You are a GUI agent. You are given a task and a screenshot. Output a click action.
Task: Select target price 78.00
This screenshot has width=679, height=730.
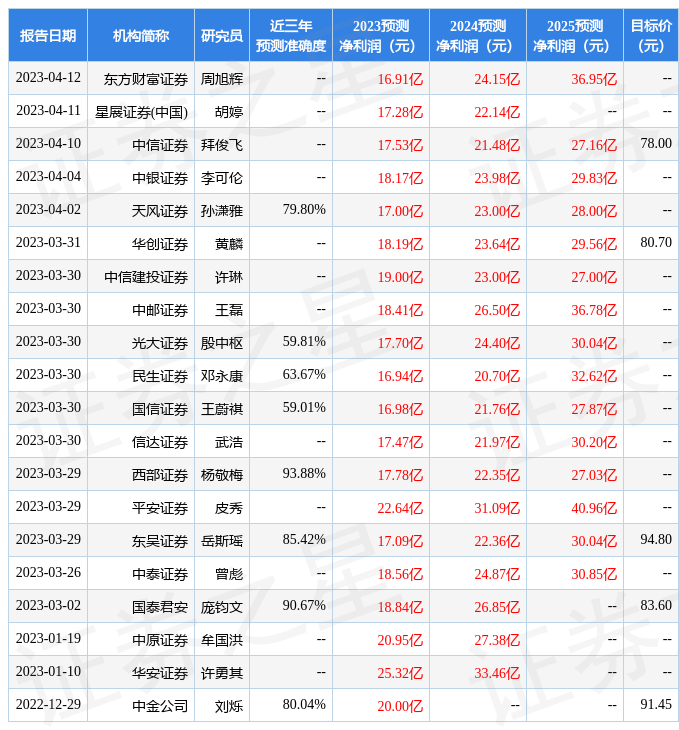(x=656, y=143)
